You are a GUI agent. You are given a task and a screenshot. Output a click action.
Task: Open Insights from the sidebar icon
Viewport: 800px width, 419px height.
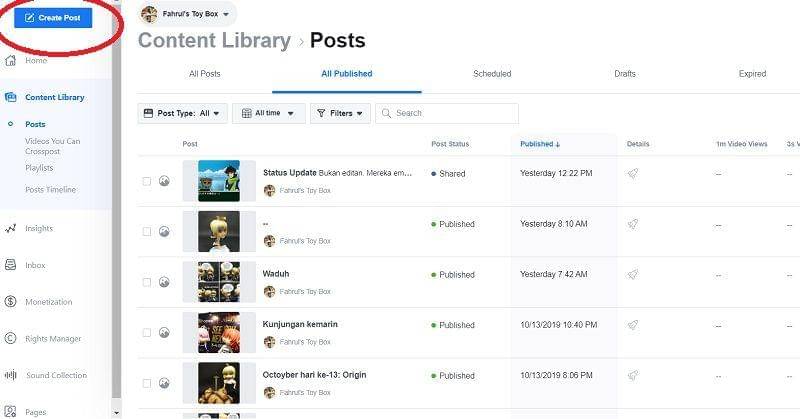[x=10, y=228]
